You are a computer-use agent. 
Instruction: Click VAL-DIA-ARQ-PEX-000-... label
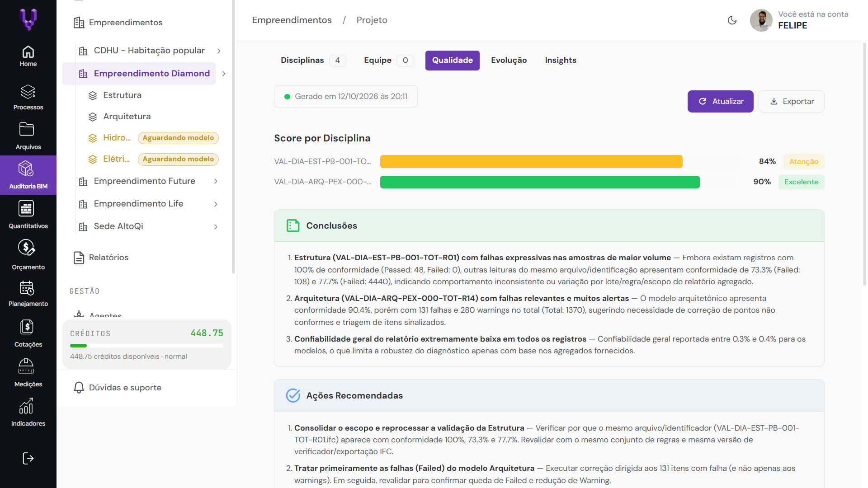[322, 182]
